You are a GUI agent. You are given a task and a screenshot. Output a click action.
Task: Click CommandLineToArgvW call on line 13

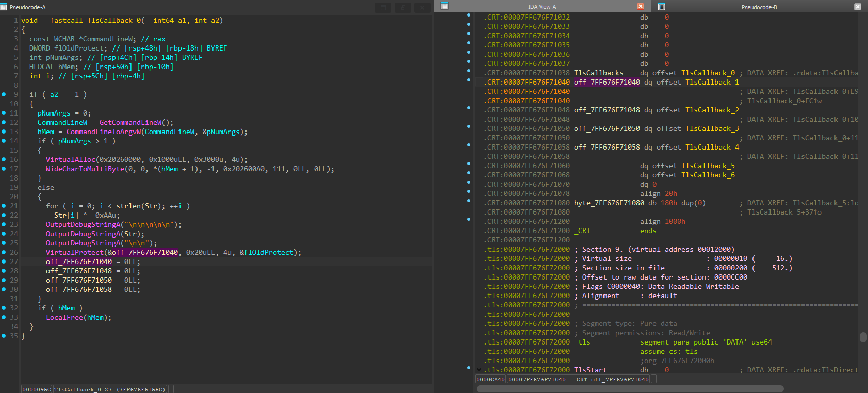(104, 132)
